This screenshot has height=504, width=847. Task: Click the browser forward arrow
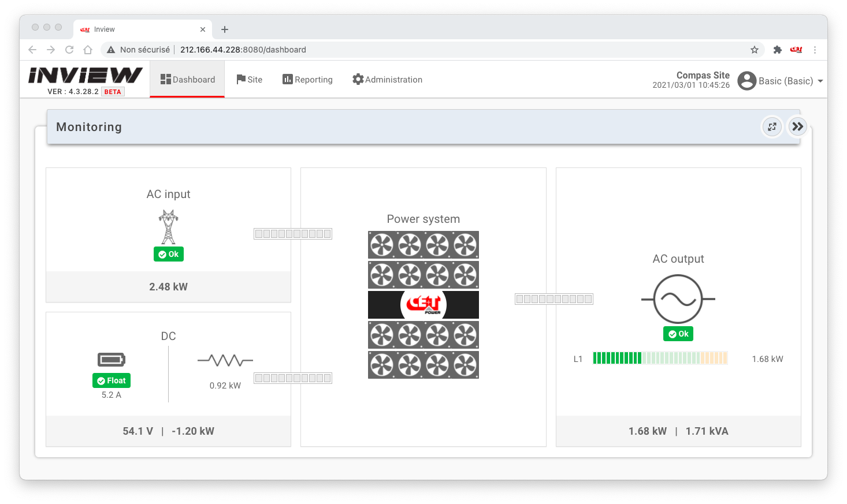coord(51,50)
